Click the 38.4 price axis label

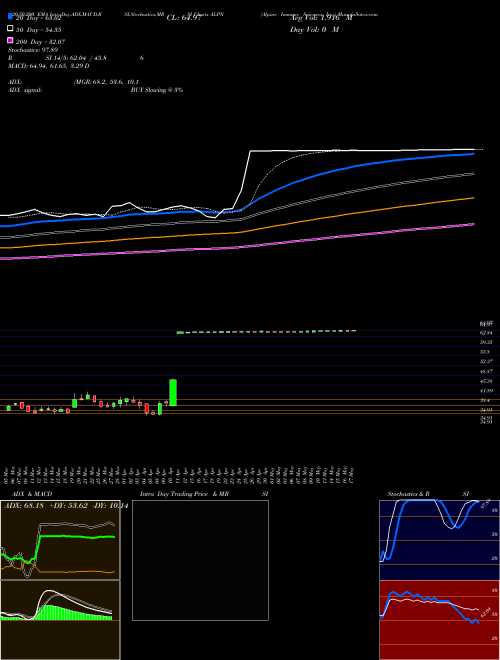click(485, 400)
